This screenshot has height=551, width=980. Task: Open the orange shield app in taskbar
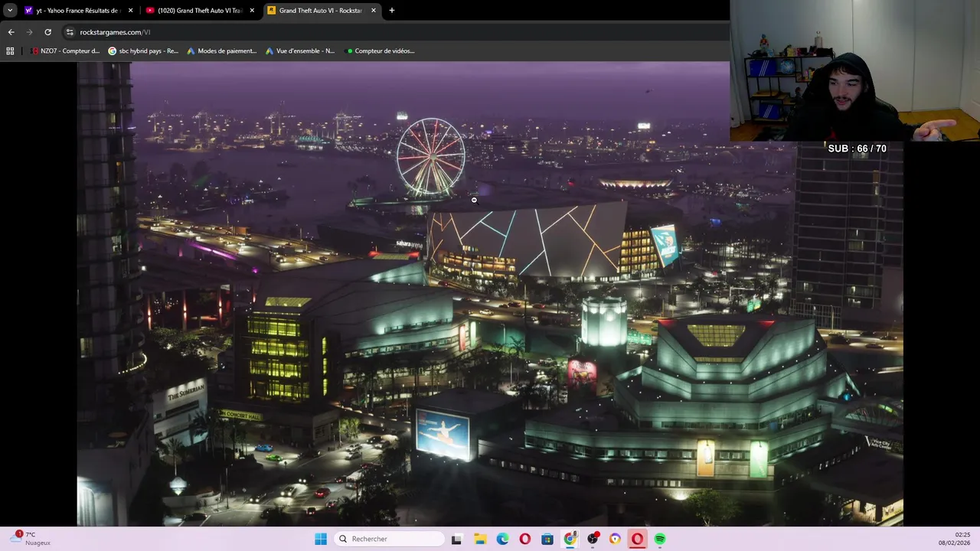coord(615,539)
